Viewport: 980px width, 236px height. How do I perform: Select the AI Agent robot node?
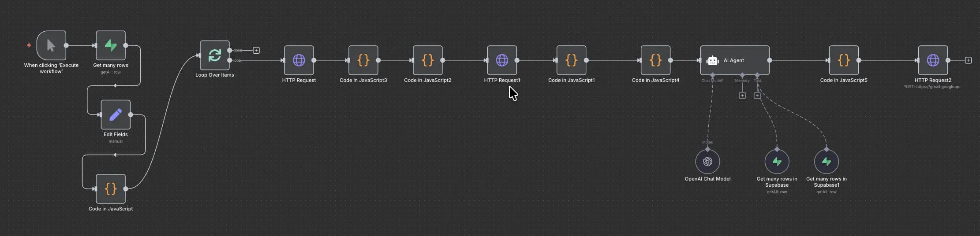tap(735, 60)
